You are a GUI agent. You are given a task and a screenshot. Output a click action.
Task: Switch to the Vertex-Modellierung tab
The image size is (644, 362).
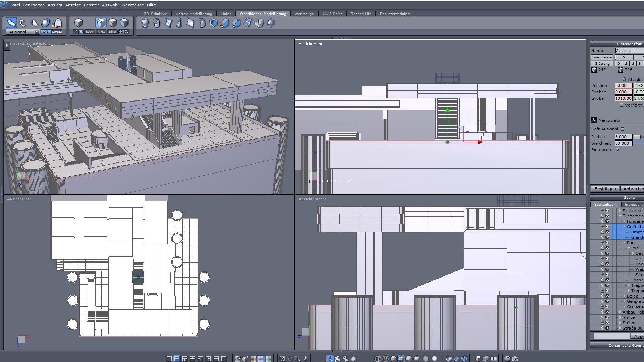tap(194, 14)
